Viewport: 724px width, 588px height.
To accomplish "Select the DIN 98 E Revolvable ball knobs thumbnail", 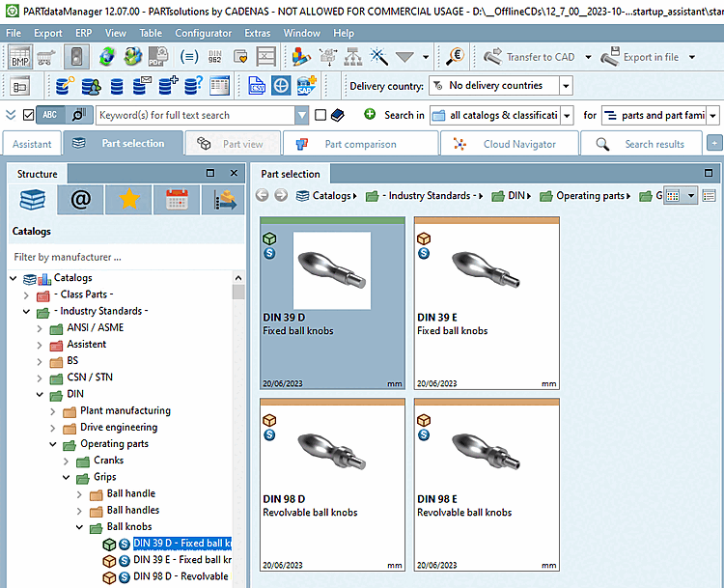I will 487,483.
